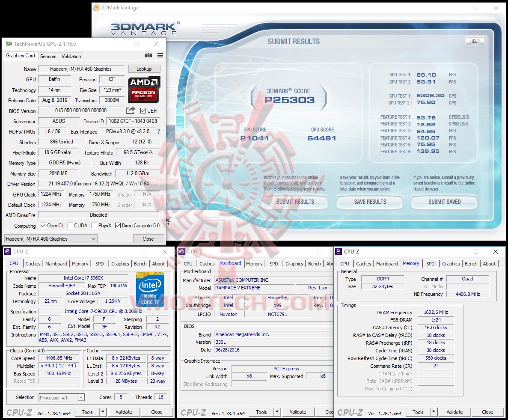
Task: Open the Graphics tab in middle CPU-Z
Action: [x=294, y=264]
